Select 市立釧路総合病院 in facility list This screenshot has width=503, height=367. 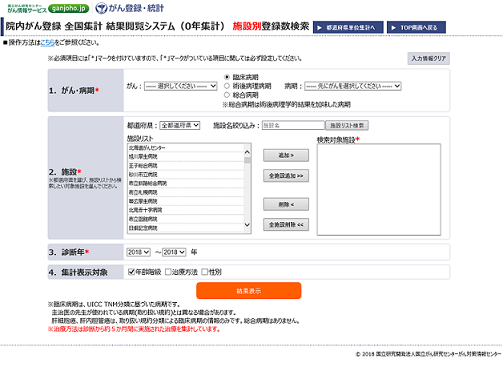[186, 183]
